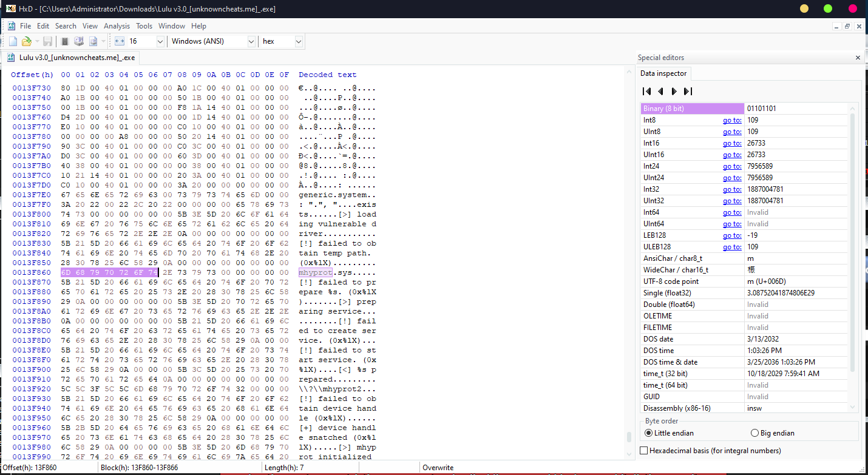
Task: Click the AnsiChar / char8_t row
Action: [x=744, y=258]
